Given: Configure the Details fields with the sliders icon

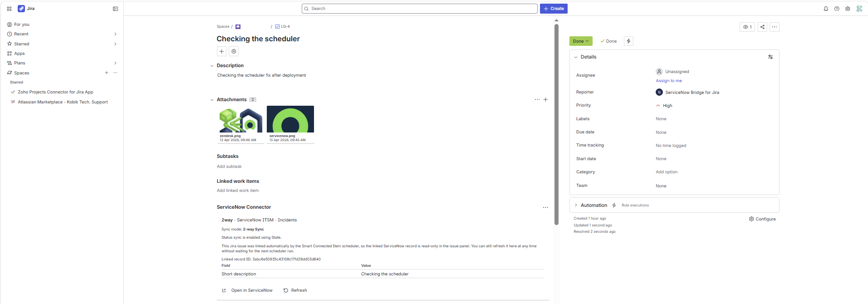Looking at the screenshot, I should point(770,57).
